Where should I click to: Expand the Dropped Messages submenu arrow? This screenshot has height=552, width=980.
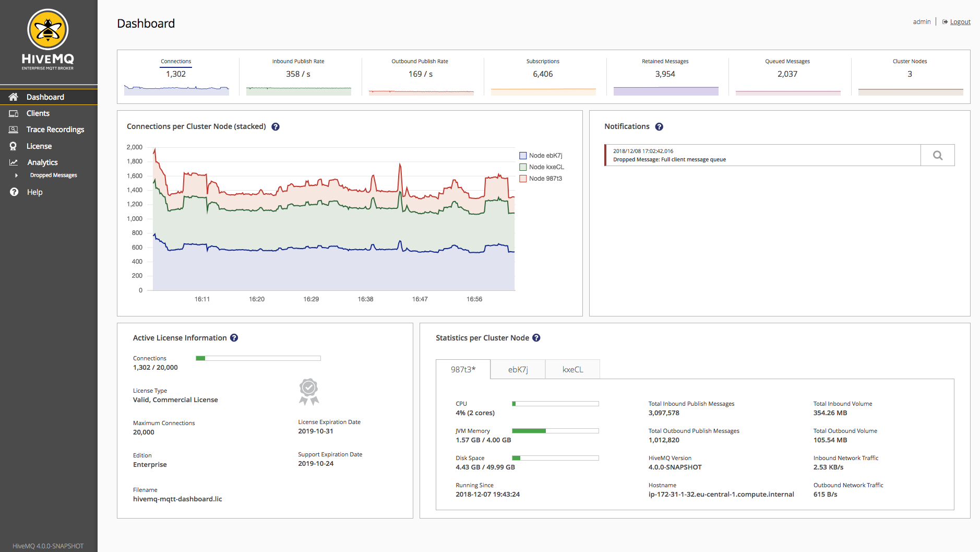(17, 175)
